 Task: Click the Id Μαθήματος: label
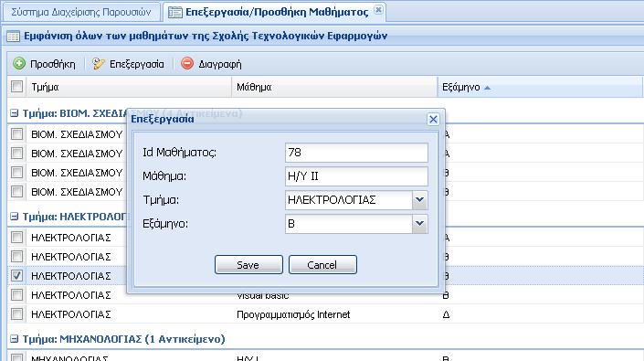pos(179,153)
